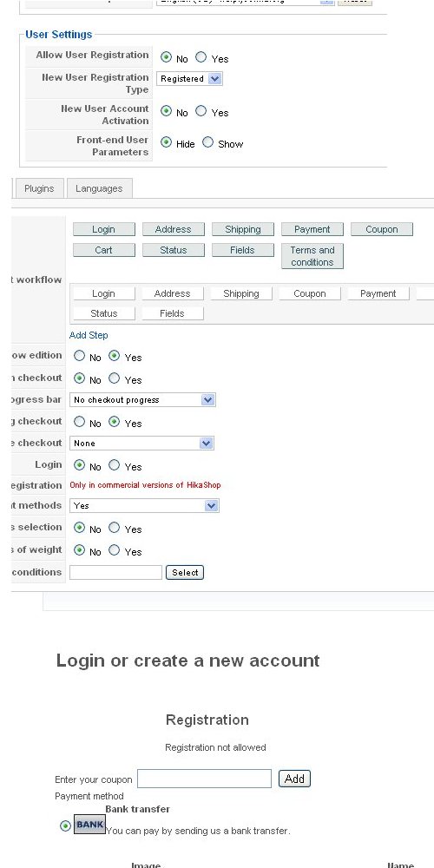Switch to the Plugins tab
Screen dimensions: 434x868
[39, 188]
